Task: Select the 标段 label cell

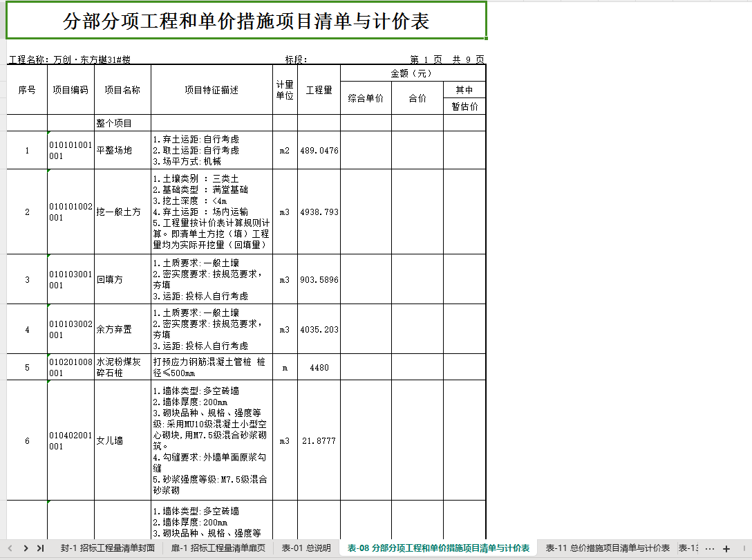Action: (x=296, y=59)
